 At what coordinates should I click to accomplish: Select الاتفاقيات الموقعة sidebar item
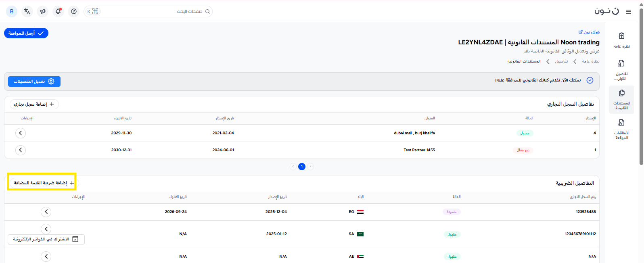click(x=621, y=129)
